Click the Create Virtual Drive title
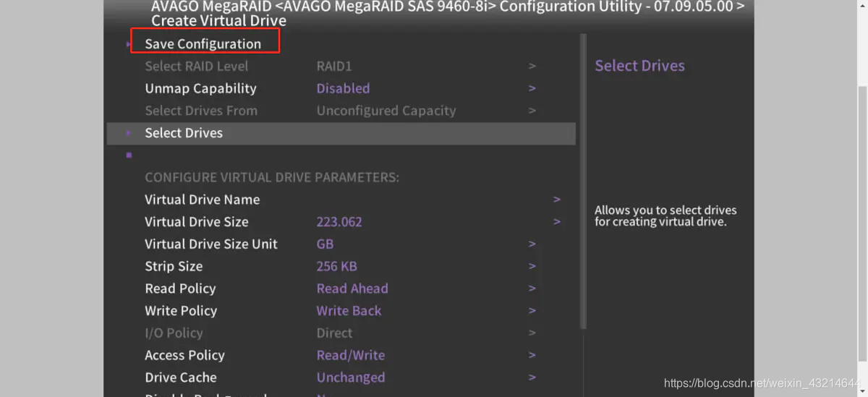Screen dimensions: 868x397 click(218, 21)
